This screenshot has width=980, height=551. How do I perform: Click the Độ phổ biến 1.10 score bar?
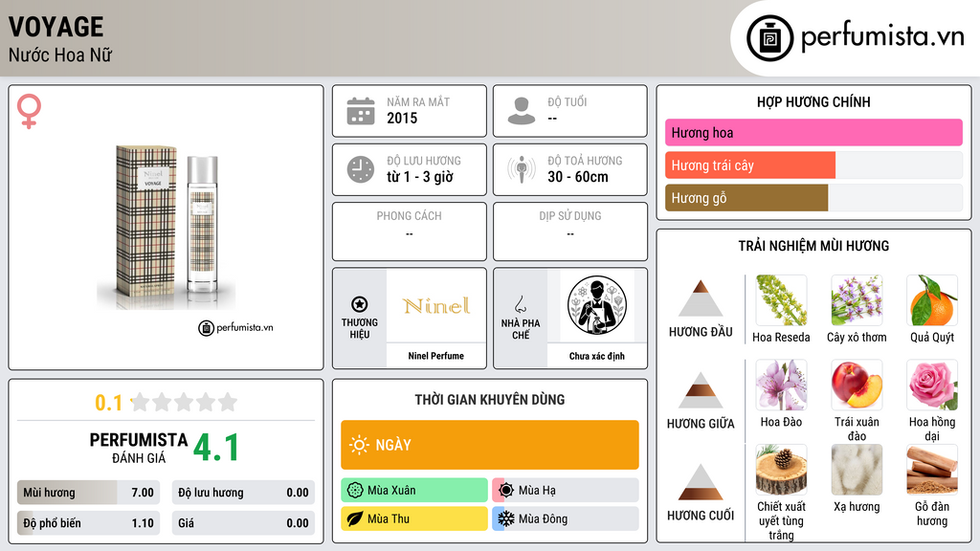[x=88, y=523]
